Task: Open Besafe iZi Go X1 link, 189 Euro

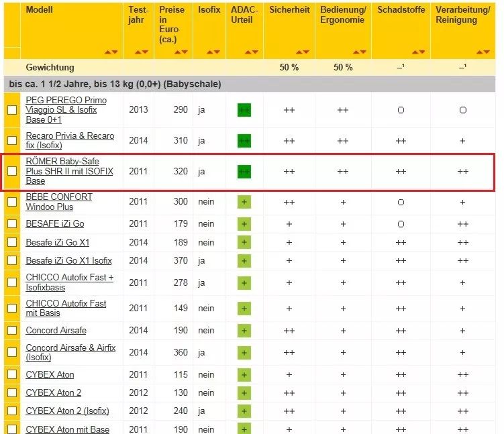Action: pyautogui.click(x=58, y=242)
